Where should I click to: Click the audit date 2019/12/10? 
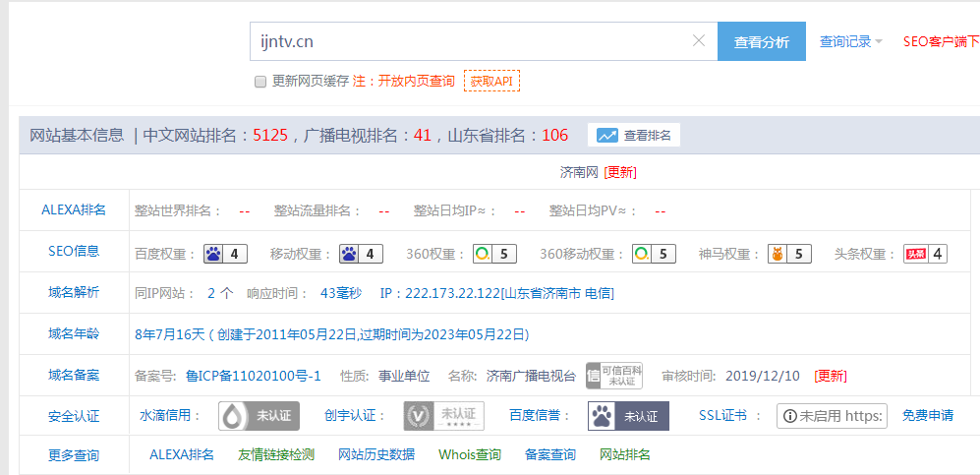763,376
